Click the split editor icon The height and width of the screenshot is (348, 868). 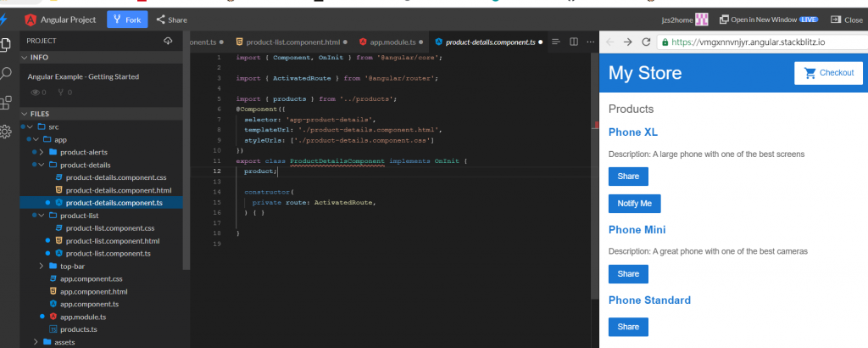pyautogui.click(x=574, y=42)
